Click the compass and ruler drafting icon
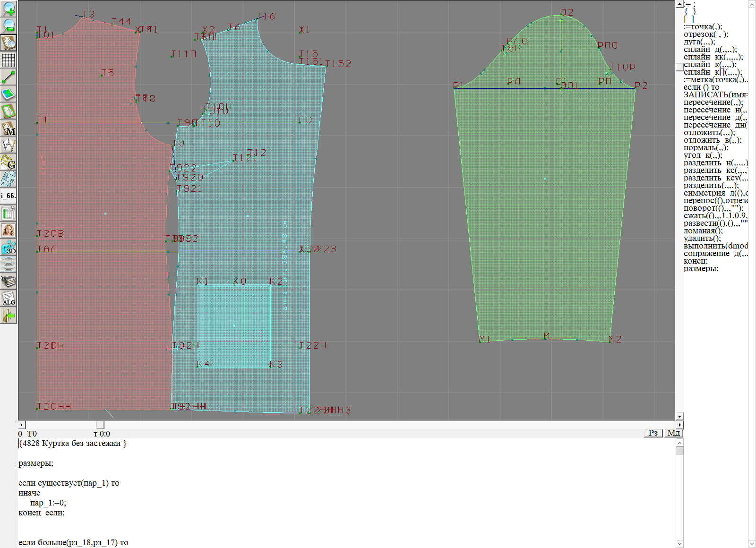 tap(9, 145)
